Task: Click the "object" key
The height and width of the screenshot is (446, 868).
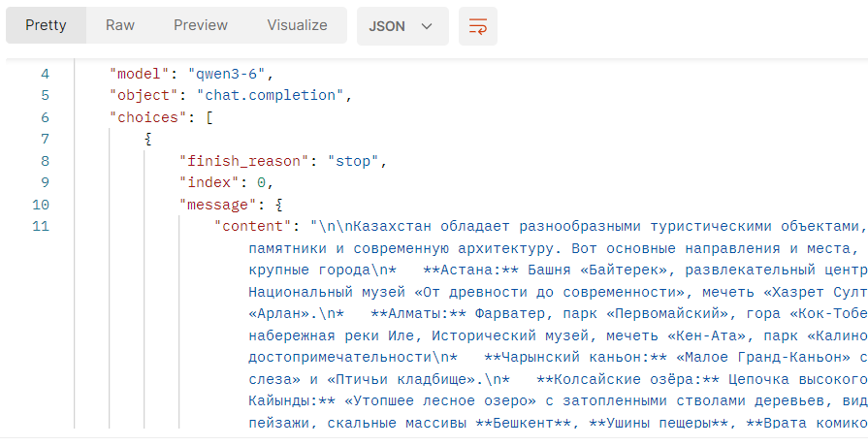Action: (x=144, y=95)
